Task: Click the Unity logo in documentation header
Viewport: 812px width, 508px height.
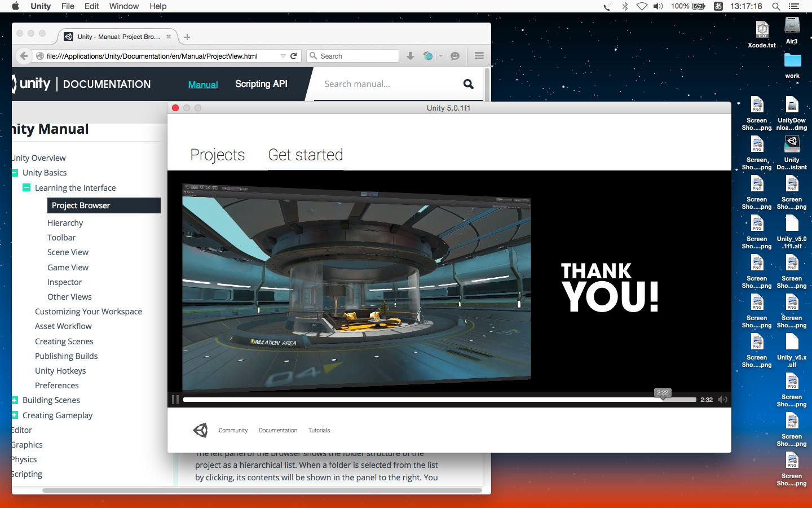Action: click(31, 84)
